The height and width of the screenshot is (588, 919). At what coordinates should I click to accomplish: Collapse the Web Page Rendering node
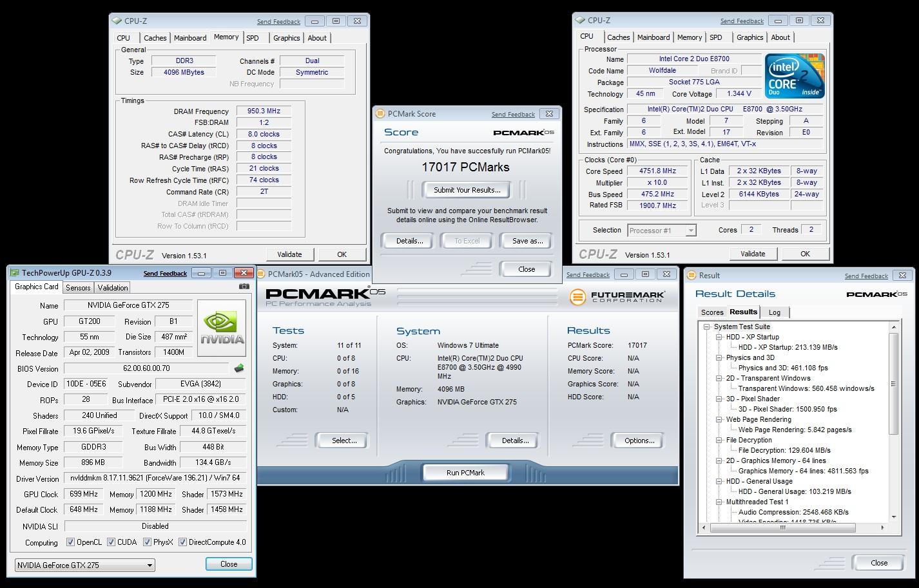pyautogui.click(x=719, y=420)
